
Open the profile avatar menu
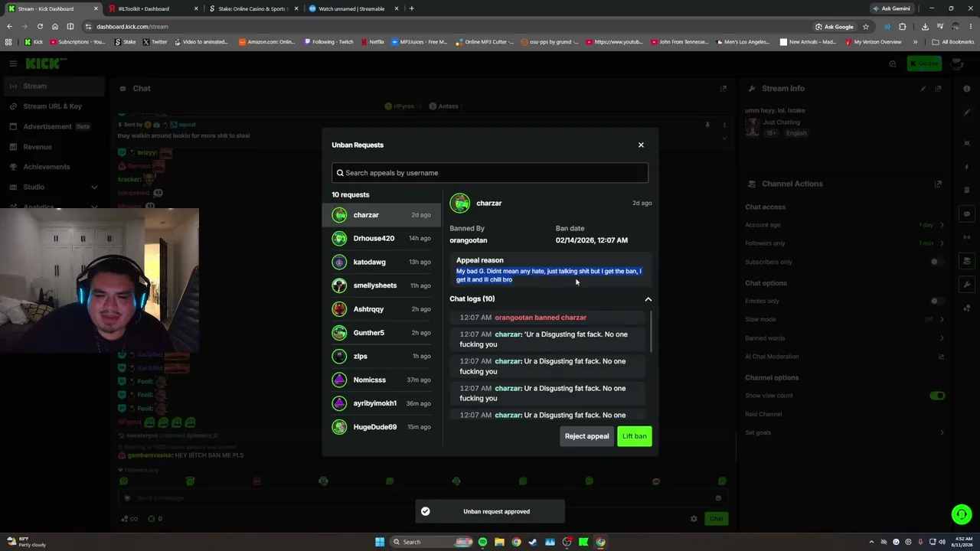(x=956, y=64)
